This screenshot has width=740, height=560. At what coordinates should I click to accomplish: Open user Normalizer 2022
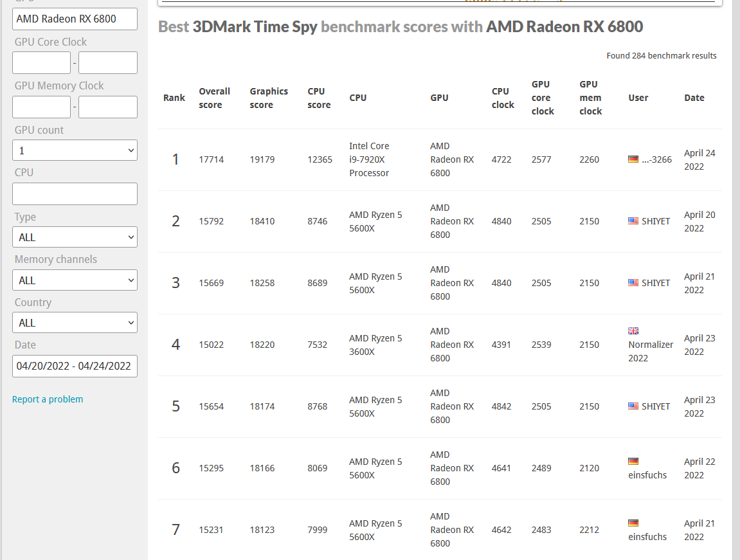tap(651, 351)
